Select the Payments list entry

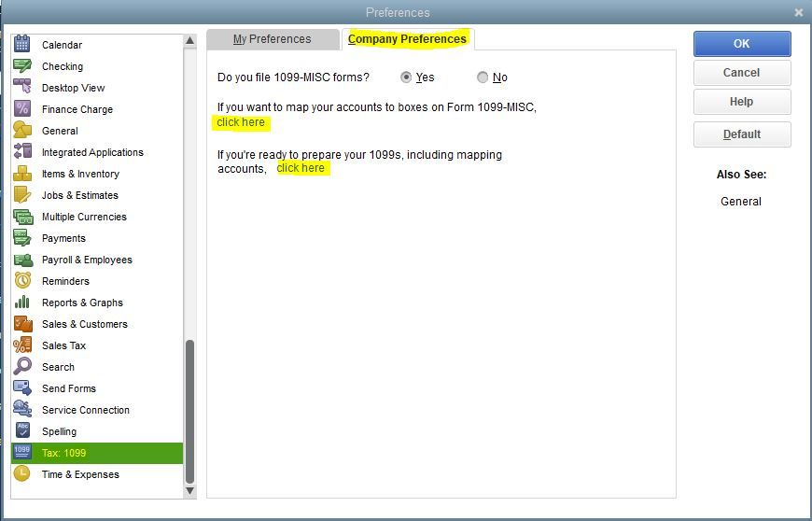click(x=97, y=238)
